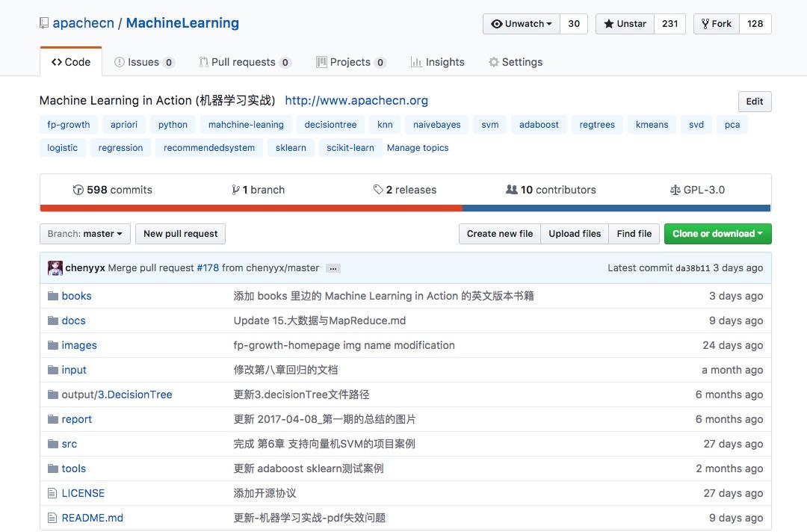Click the New pull request button

click(180, 234)
